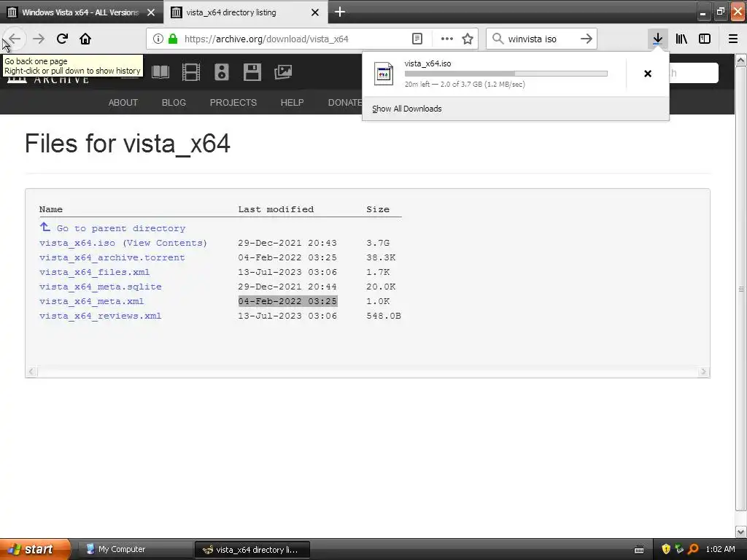Reload the current page
The image size is (747, 560).
pyautogui.click(x=62, y=39)
